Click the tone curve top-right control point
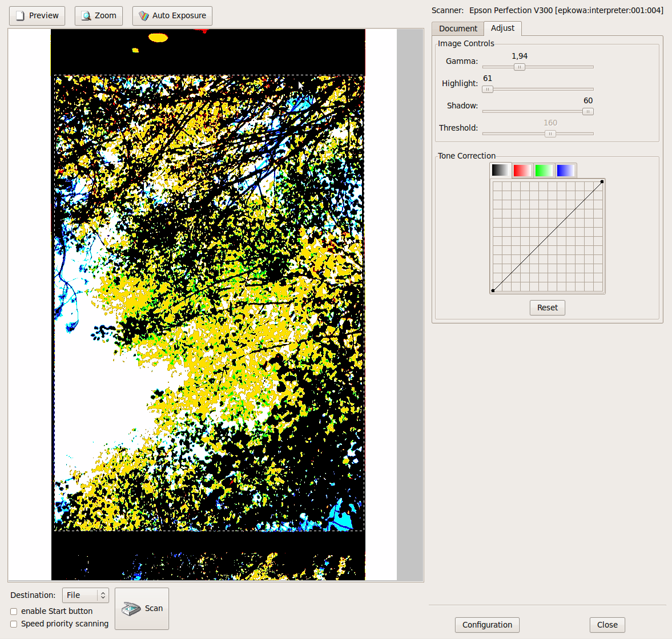The height and width of the screenshot is (639, 672). click(602, 181)
